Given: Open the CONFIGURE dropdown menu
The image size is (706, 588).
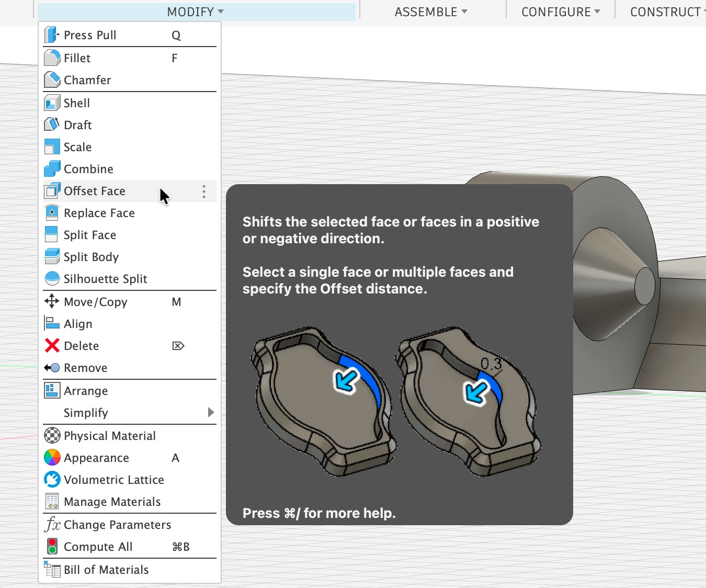Looking at the screenshot, I should coord(561,12).
